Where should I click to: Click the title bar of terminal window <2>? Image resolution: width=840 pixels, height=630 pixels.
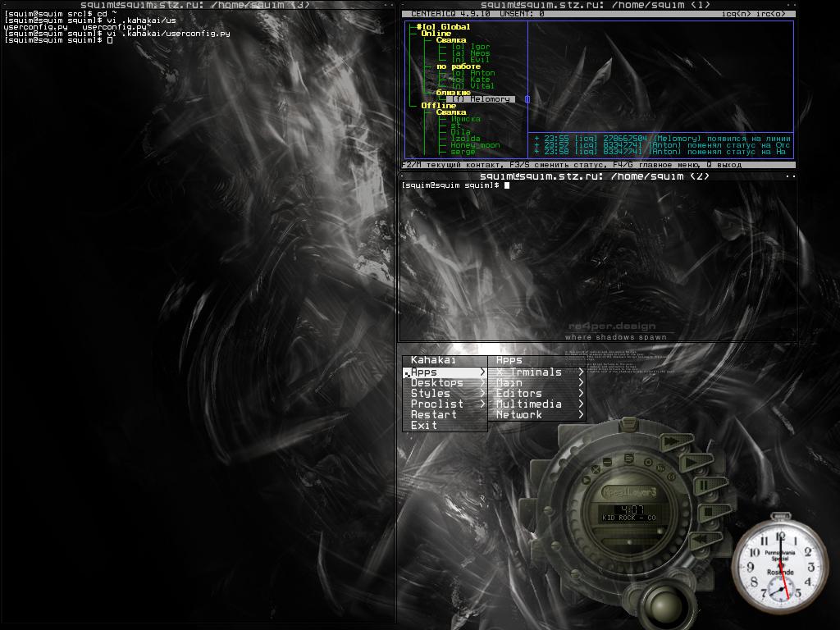click(597, 176)
